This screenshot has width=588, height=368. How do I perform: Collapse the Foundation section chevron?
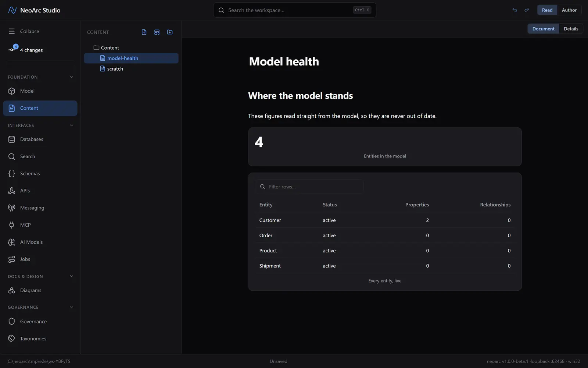tap(71, 77)
